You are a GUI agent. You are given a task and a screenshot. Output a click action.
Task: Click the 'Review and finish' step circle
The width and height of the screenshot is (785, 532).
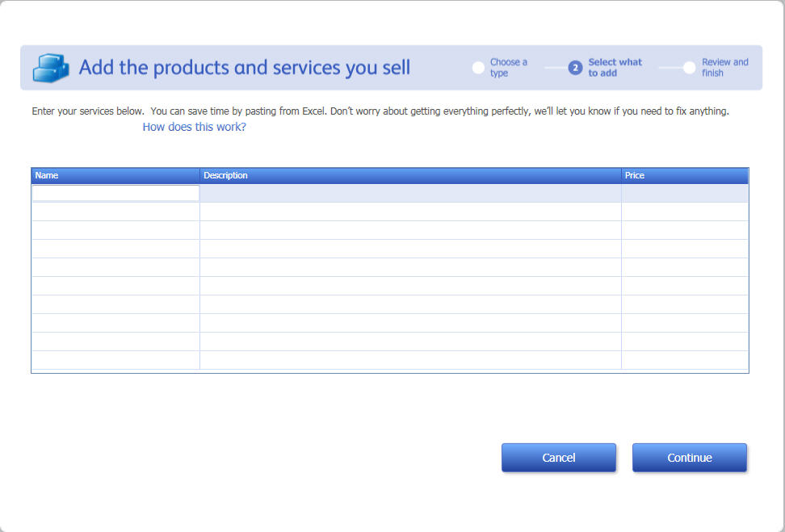(x=689, y=68)
